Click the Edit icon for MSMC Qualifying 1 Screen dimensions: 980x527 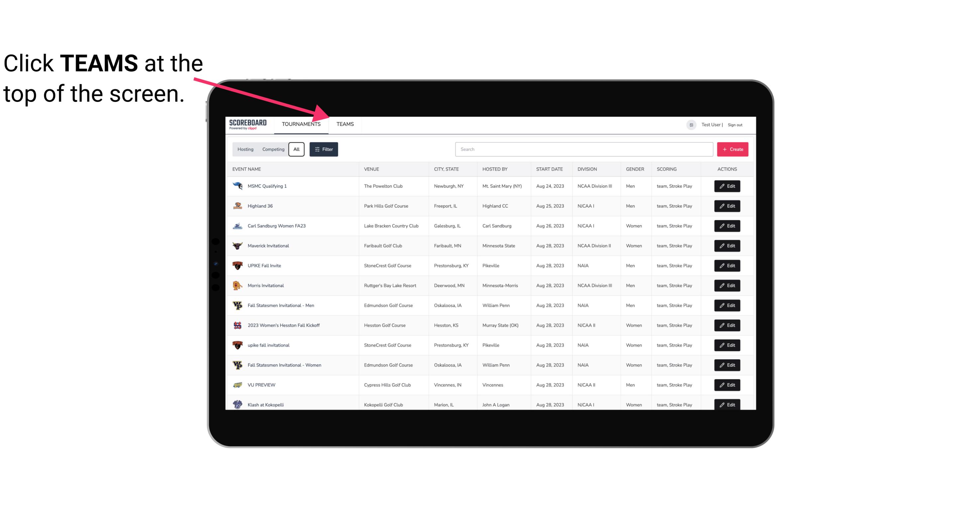coord(728,186)
